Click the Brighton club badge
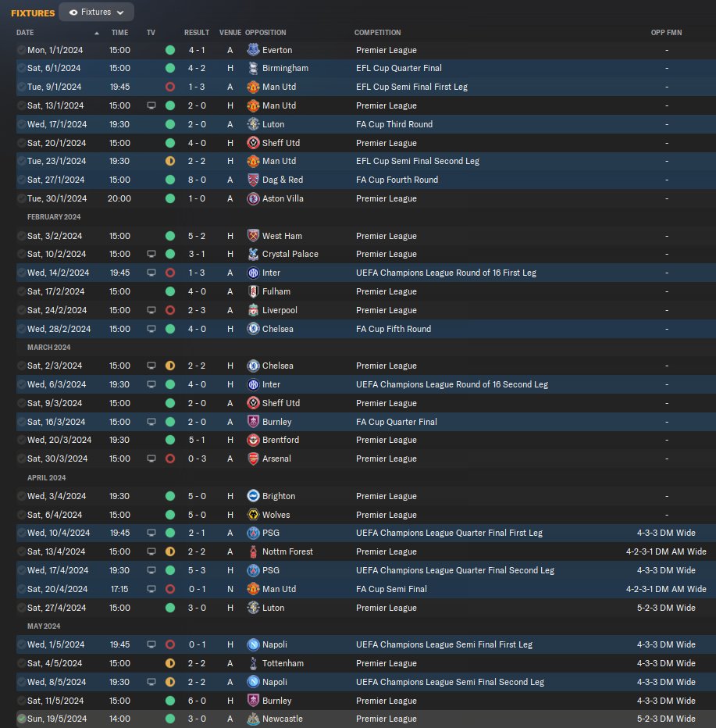 click(x=253, y=496)
